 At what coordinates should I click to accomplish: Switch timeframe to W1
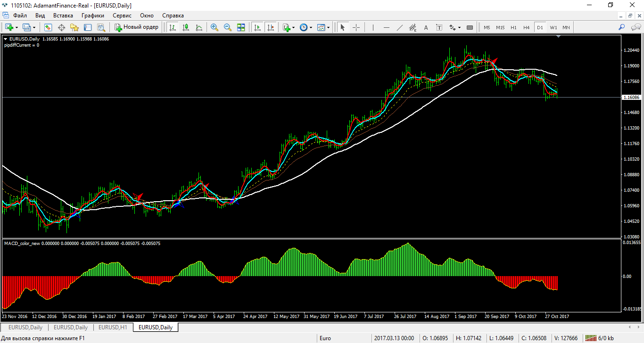pos(553,27)
